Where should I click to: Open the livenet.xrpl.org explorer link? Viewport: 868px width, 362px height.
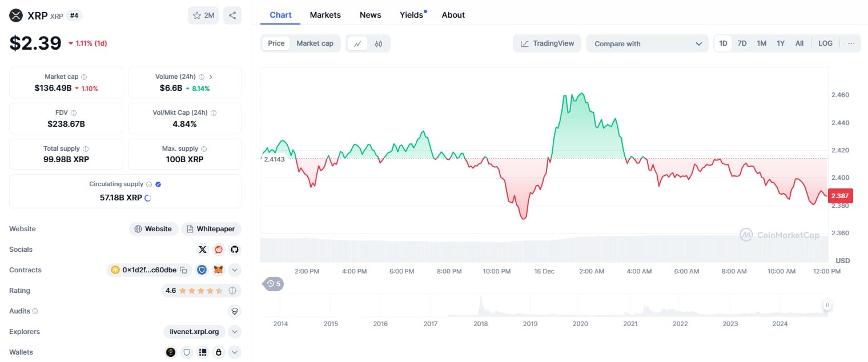pos(194,332)
